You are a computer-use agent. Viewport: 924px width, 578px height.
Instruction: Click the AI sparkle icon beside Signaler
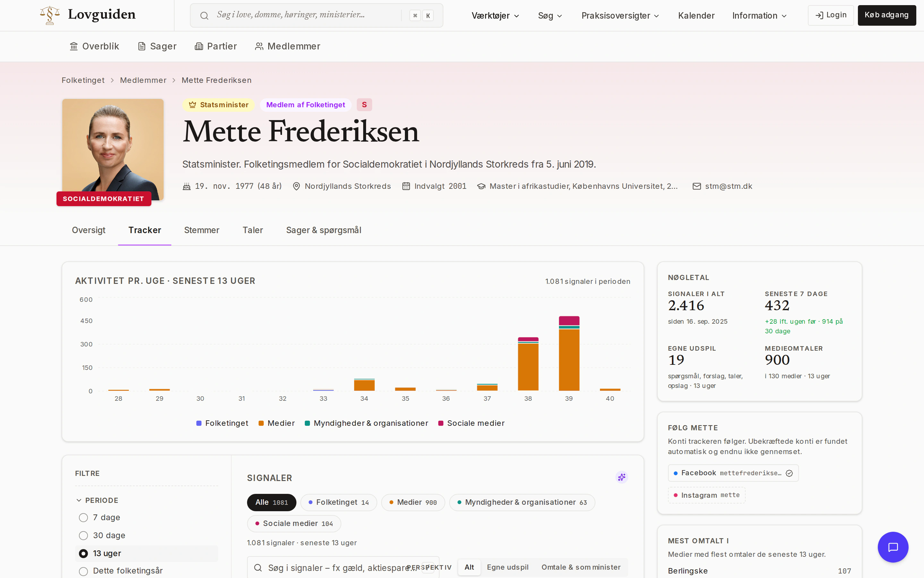tap(621, 477)
